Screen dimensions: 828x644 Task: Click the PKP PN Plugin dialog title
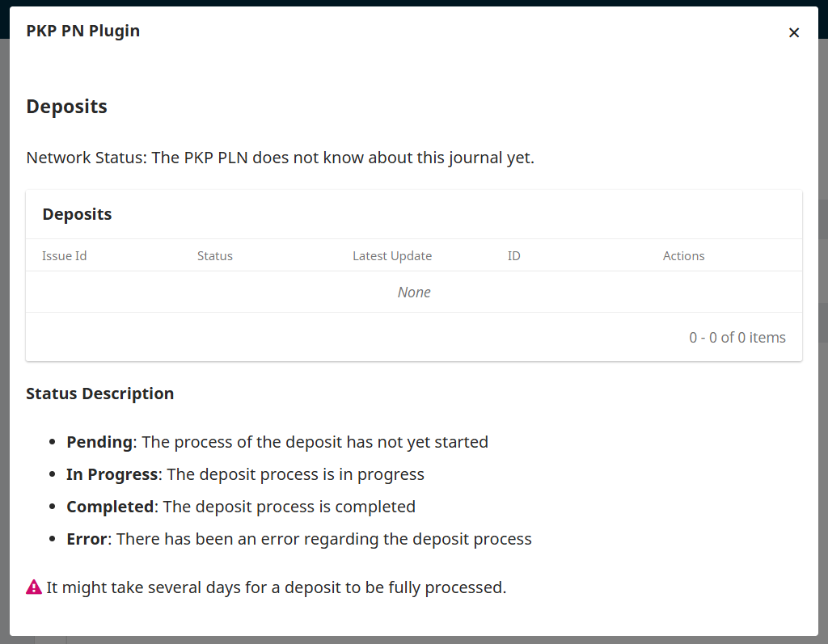click(83, 32)
